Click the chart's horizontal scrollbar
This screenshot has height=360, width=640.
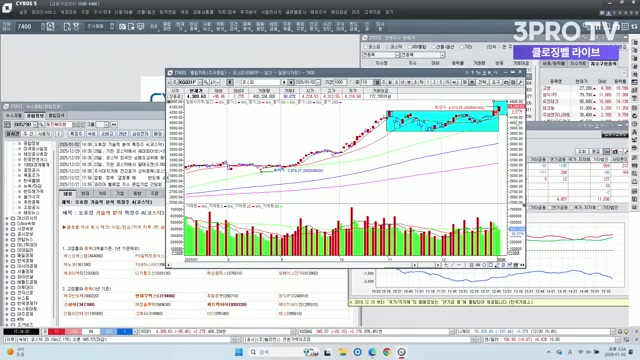pos(291,265)
